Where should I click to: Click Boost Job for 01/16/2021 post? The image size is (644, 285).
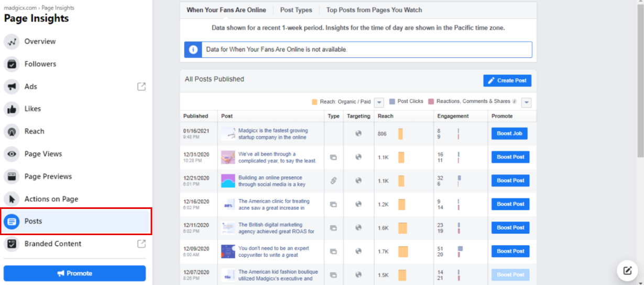pyautogui.click(x=509, y=133)
